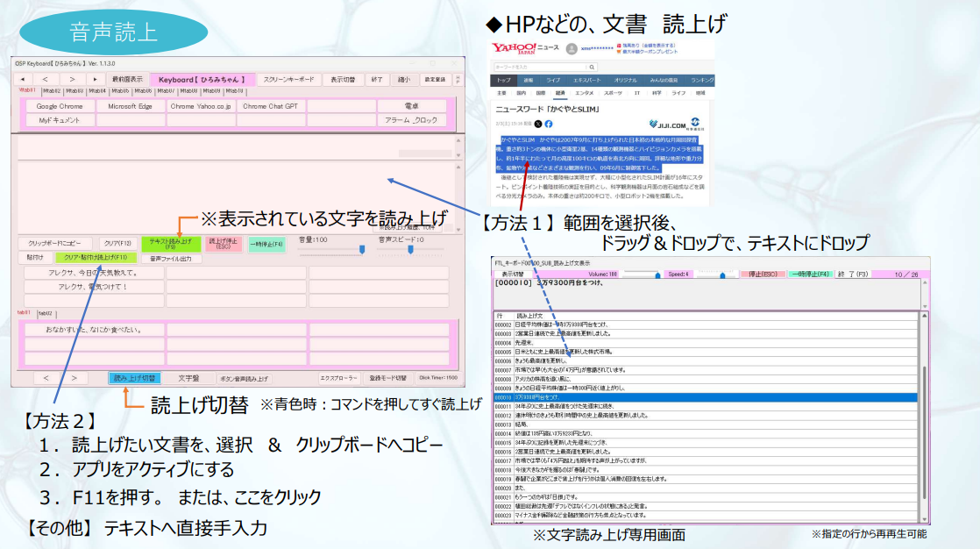Adjust the Volume slider in the reading text window
This screenshot has height=549, width=980.
(x=642, y=274)
